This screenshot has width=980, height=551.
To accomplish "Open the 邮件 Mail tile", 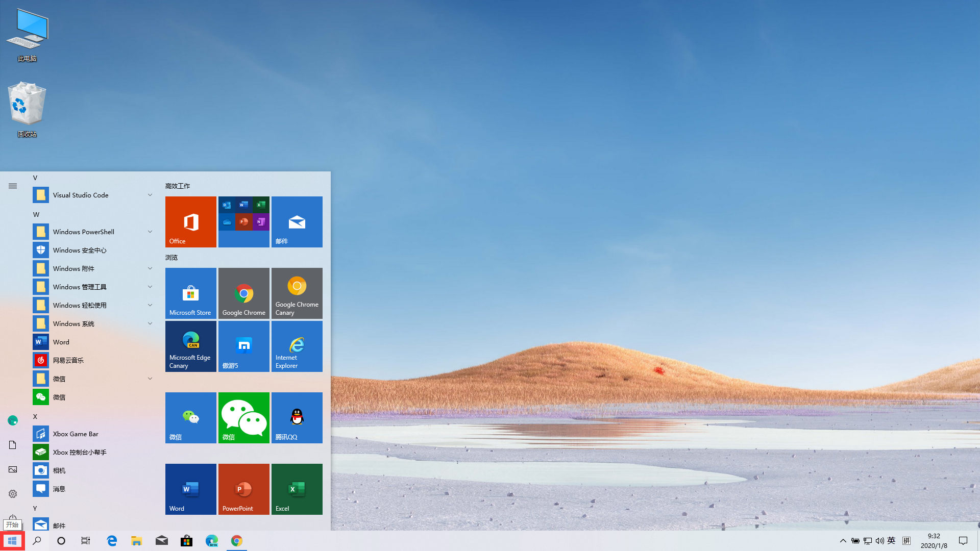I will (x=297, y=222).
